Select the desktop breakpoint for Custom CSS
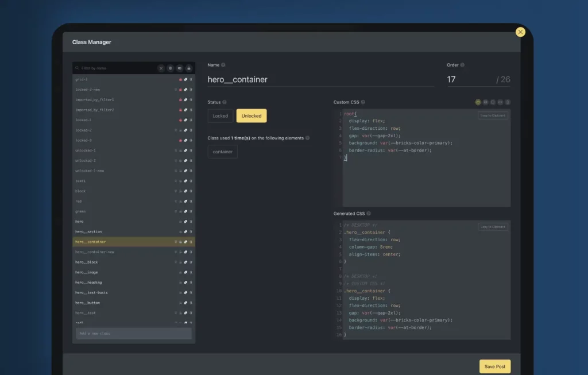Image resolution: width=588 pixels, height=375 pixels. click(x=478, y=102)
